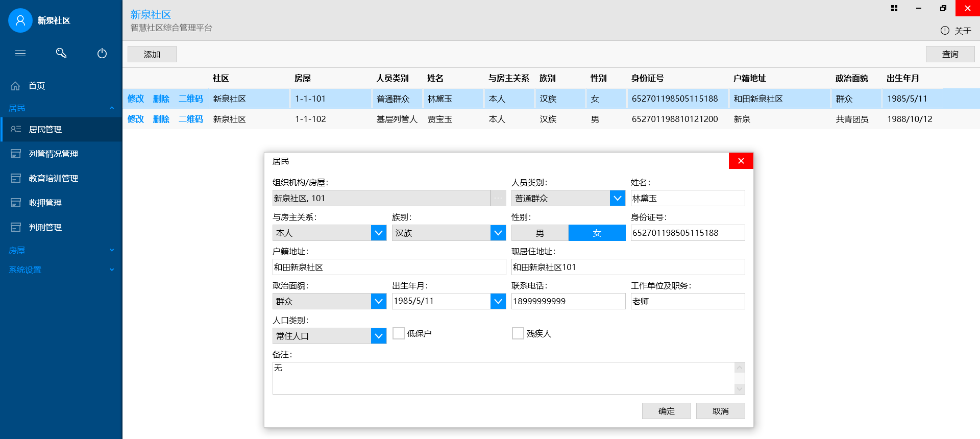Click the ellipsis browse button for 组织机构/房屋
The height and width of the screenshot is (439, 980).
(x=498, y=198)
